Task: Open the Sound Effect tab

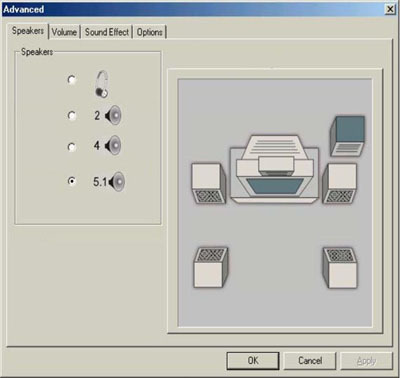Action: coord(107,32)
